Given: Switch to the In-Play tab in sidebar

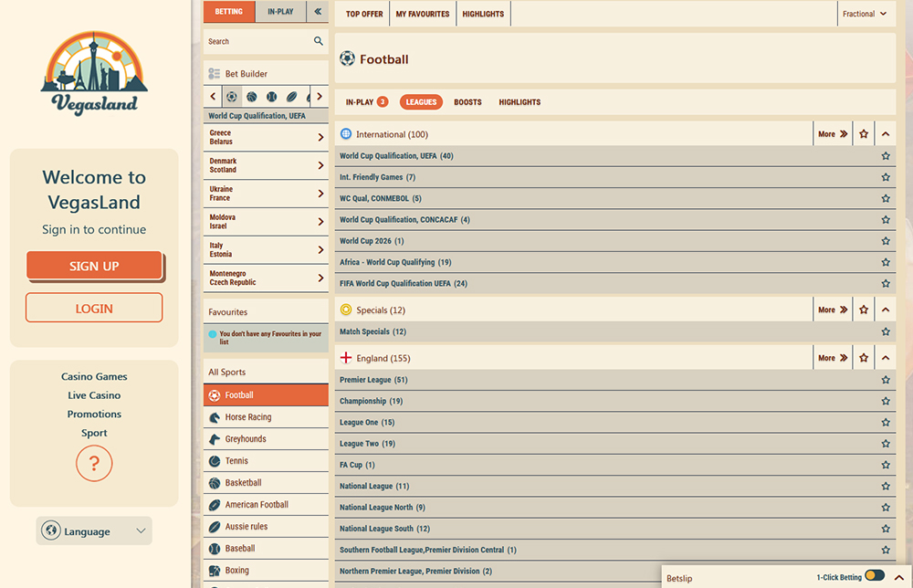Looking at the screenshot, I should (280, 12).
